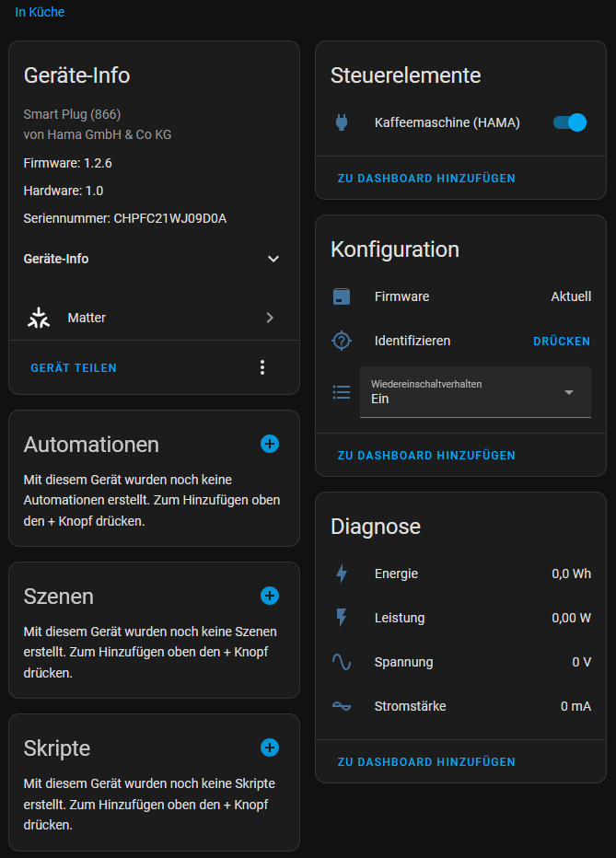Add Steuerelemente to dashboard

click(426, 178)
